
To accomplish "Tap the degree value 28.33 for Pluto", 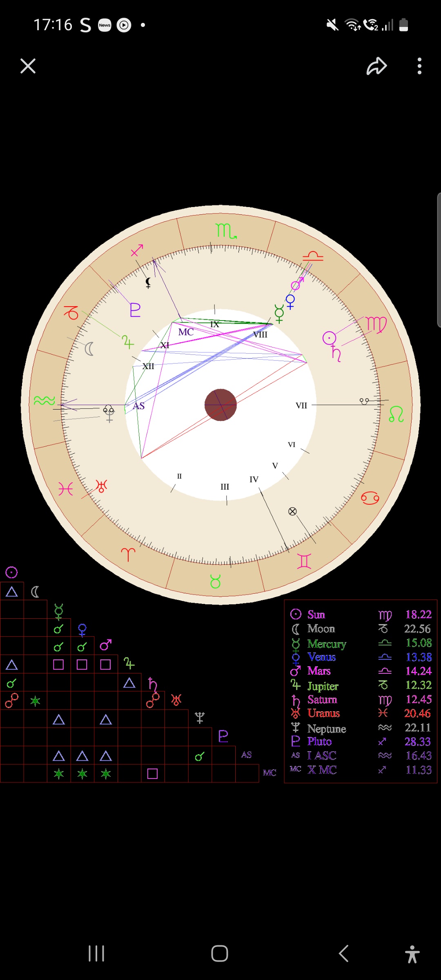I will click(x=418, y=742).
